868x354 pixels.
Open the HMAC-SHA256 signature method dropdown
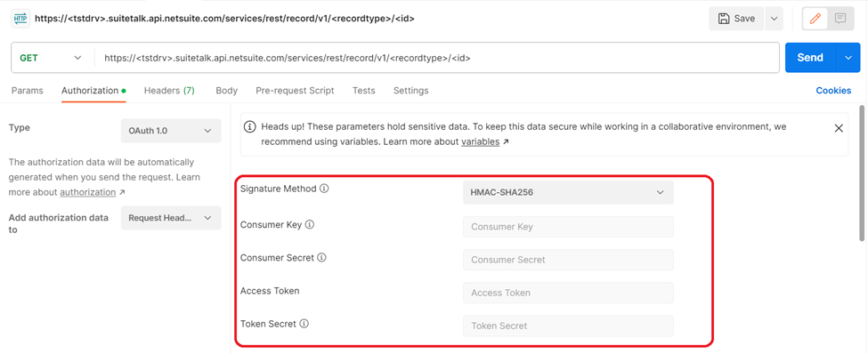pos(568,192)
